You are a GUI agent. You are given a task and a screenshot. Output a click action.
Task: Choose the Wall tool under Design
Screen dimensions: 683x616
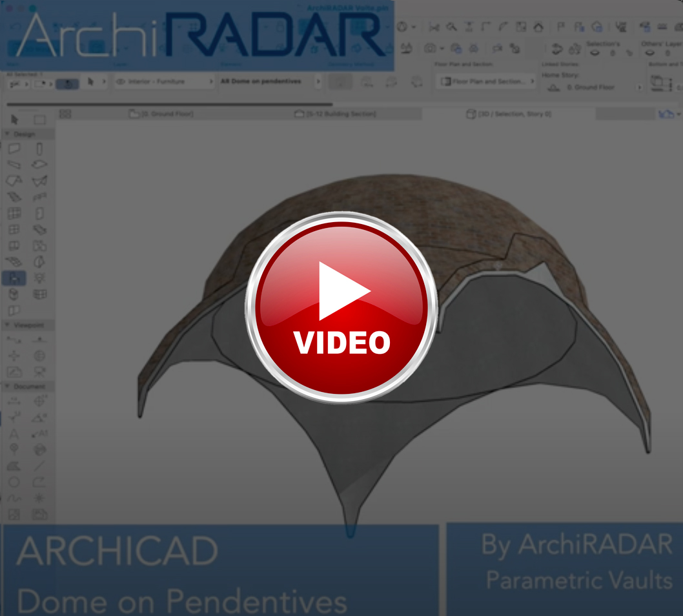click(14, 149)
